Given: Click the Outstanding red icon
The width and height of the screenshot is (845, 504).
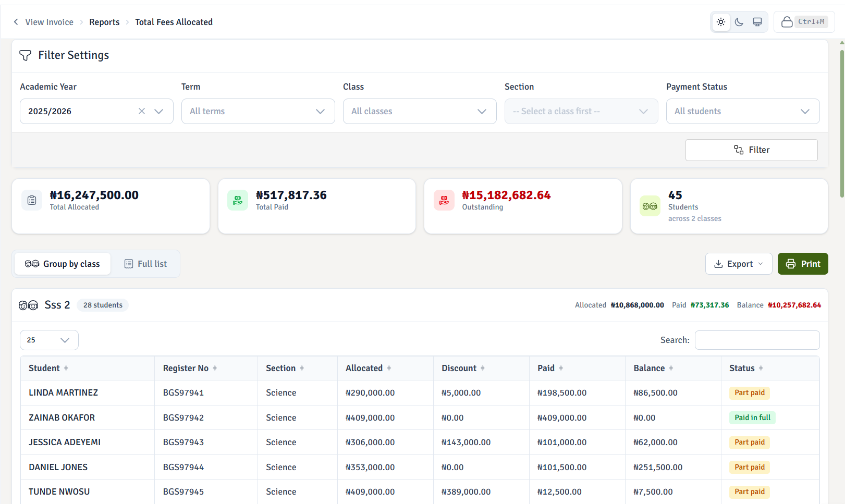Looking at the screenshot, I should [x=444, y=200].
